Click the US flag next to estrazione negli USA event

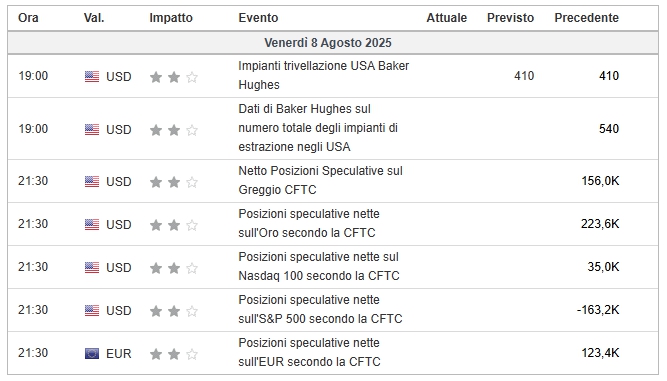(92, 129)
